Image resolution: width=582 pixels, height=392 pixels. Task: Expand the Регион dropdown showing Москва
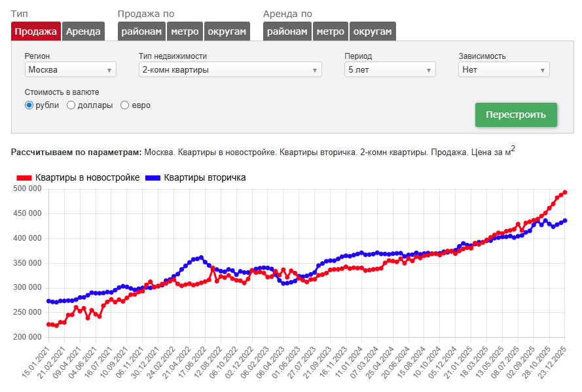tap(71, 70)
